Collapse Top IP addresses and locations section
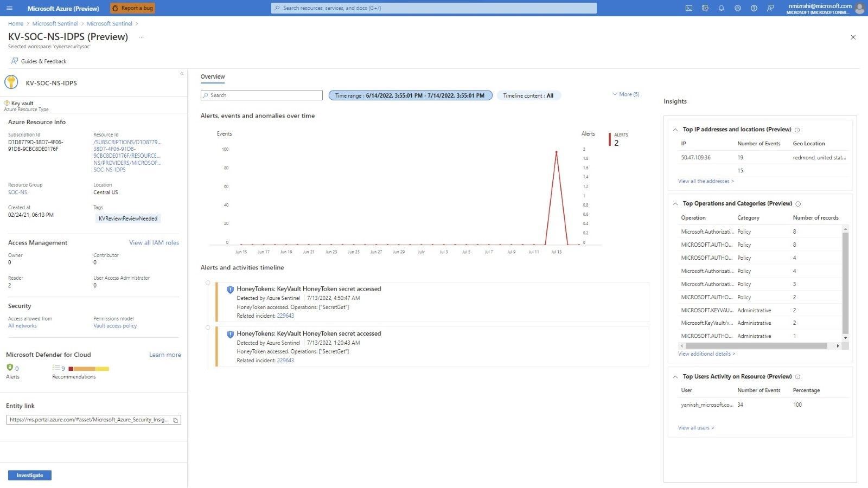868x488 pixels. point(675,130)
